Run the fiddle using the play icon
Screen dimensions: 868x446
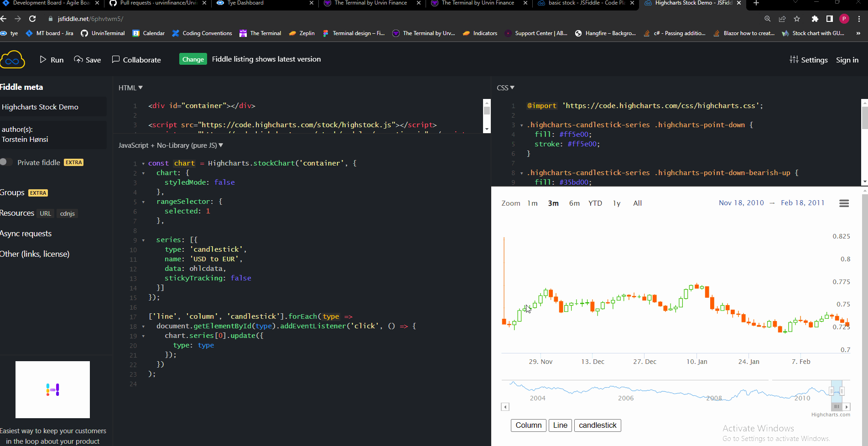[x=42, y=59]
